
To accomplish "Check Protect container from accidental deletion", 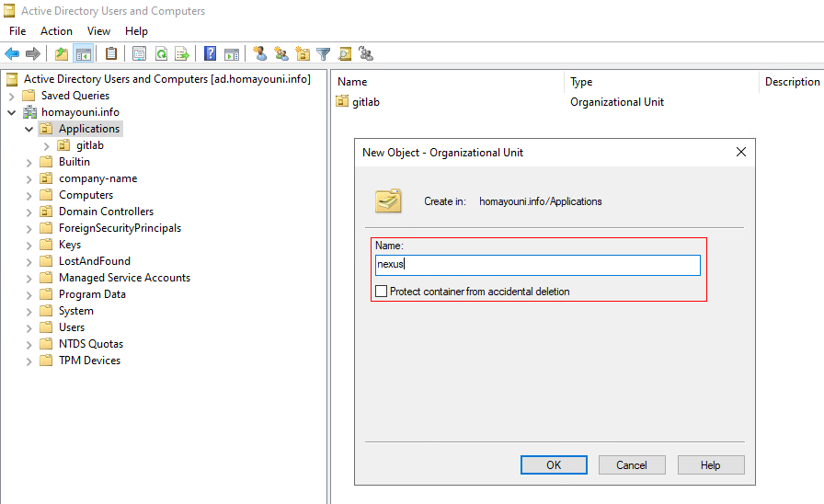I will click(382, 292).
